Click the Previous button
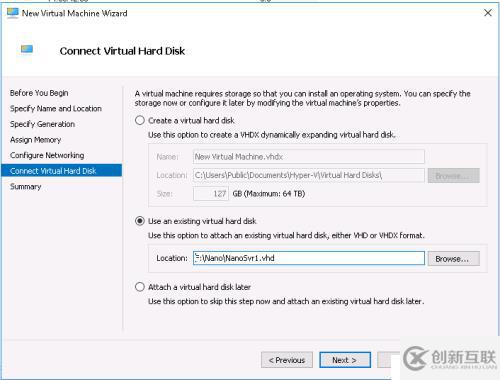The height and width of the screenshot is (380, 500). click(287, 360)
